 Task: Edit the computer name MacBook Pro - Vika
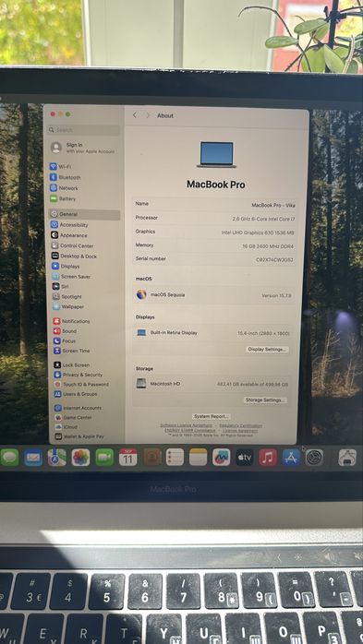(x=273, y=205)
